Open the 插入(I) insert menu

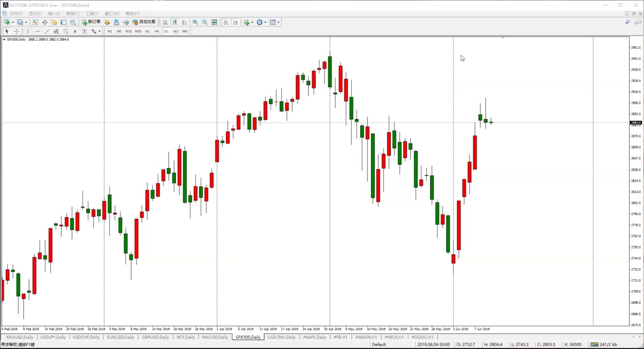point(54,14)
